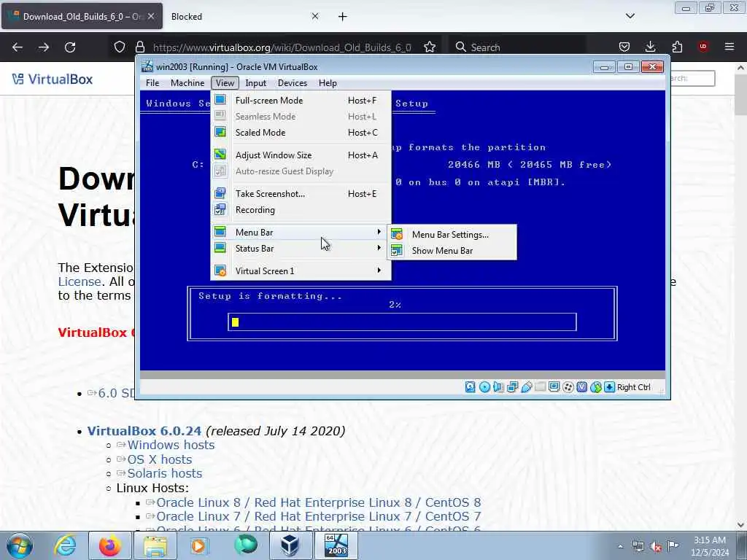This screenshot has width=747, height=560.
Task: Save to Pocket icon in Firefox
Action: click(x=624, y=47)
